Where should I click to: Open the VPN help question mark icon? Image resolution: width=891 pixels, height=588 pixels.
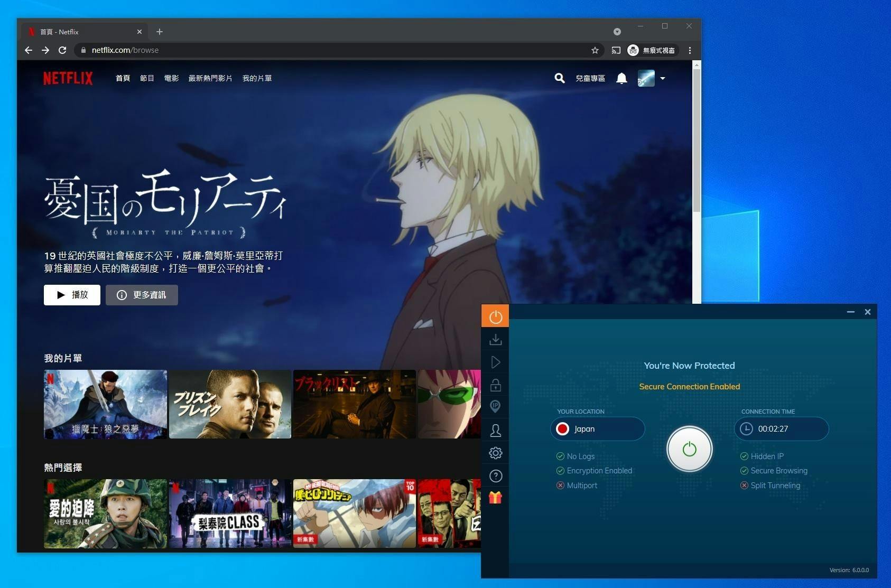click(x=495, y=476)
